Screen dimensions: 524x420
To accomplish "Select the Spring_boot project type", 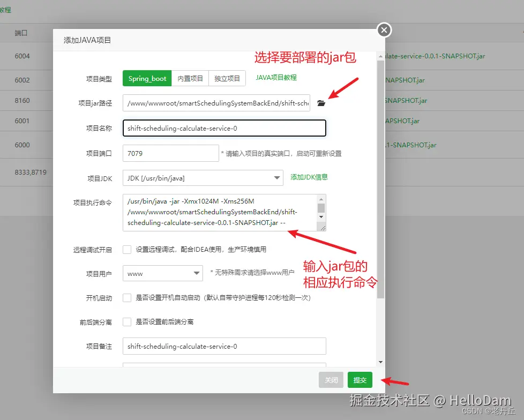I will coord(146,78).
